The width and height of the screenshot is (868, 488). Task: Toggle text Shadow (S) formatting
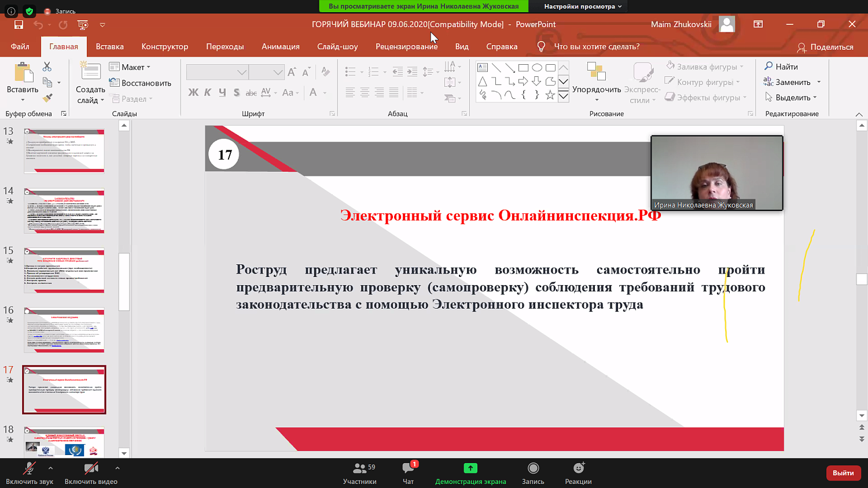pyautogui.click(x=237, y=93)
